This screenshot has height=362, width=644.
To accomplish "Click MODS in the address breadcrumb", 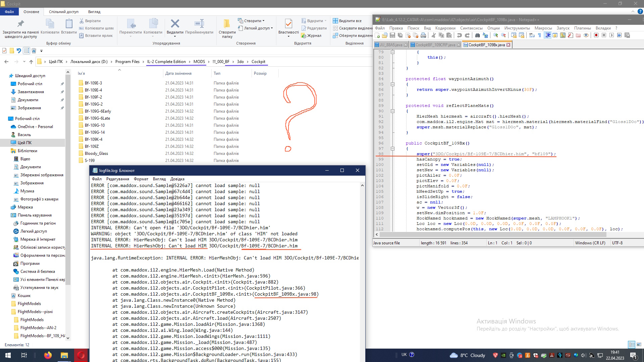I will click(x=199, y=62).
